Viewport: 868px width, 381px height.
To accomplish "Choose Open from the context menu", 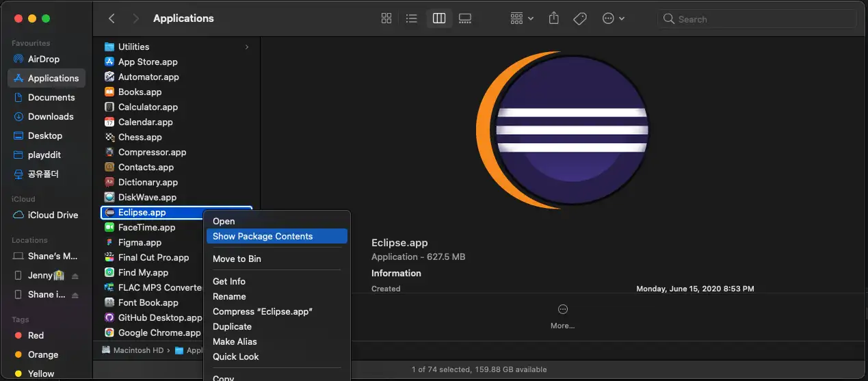I will (x=277, y=221).
